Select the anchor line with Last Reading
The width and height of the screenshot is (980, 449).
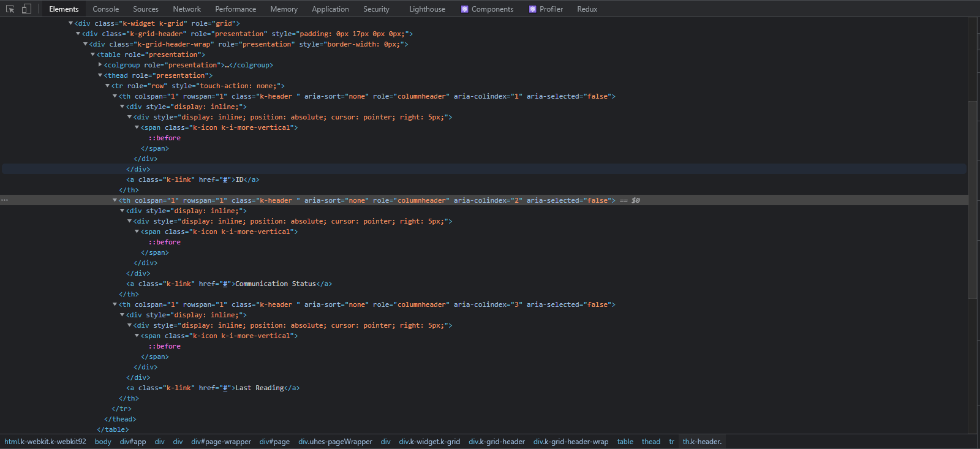(x=213, y=388)
